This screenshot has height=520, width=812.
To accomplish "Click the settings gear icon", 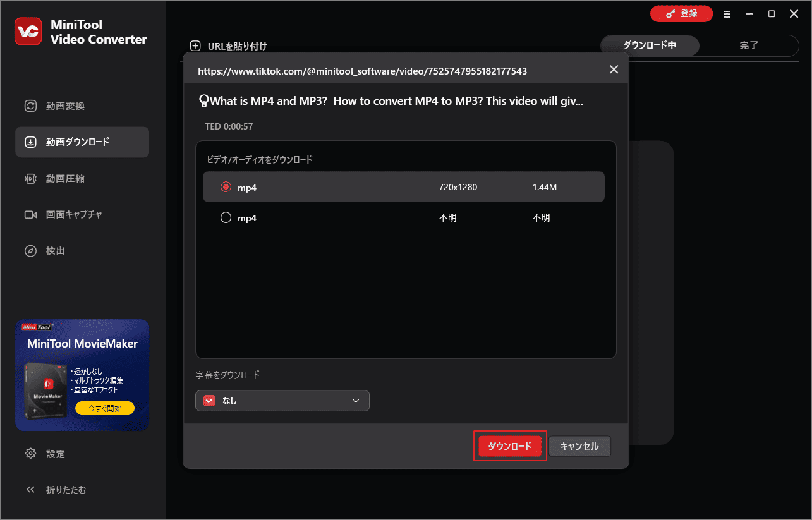I will [30, 454].
